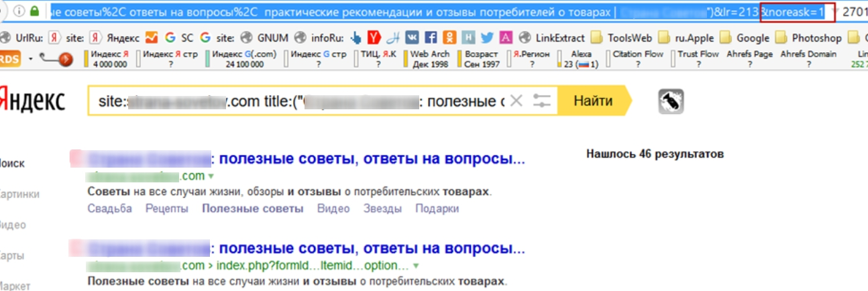Expand the second result's URL arrow
The width and height of the screenshot is (868, 291).
(417, 266)
